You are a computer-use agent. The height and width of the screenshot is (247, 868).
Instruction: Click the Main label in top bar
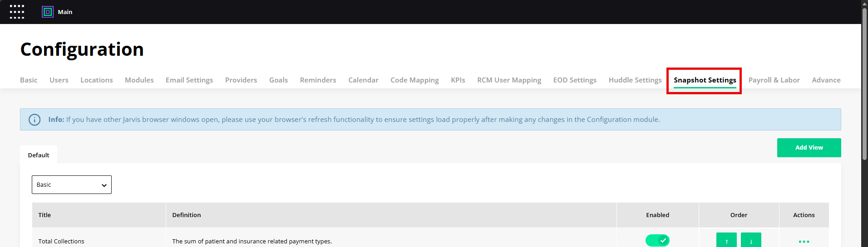65,12
